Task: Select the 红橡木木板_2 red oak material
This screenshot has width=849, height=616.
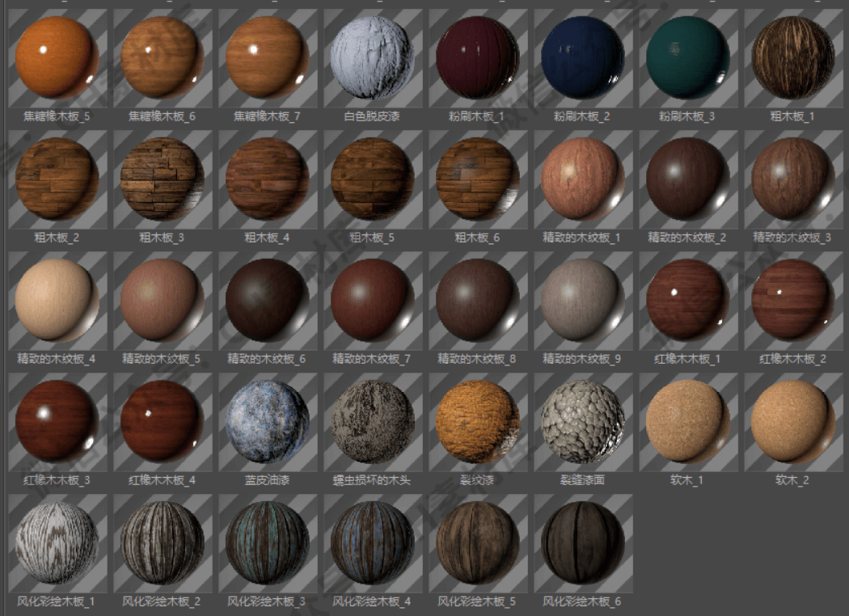Action: (792, 300)
